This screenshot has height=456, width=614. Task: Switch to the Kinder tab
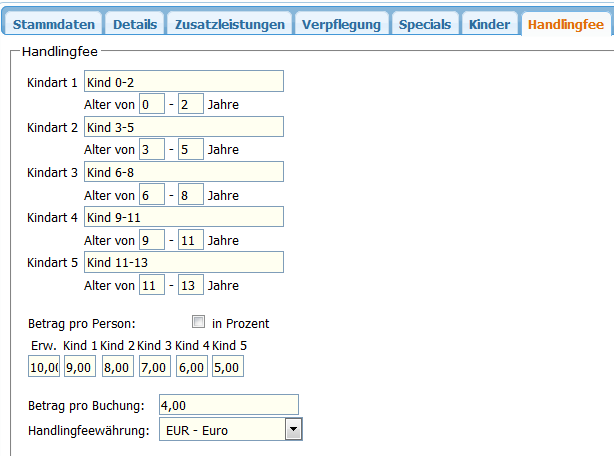[x=490, y=24]
